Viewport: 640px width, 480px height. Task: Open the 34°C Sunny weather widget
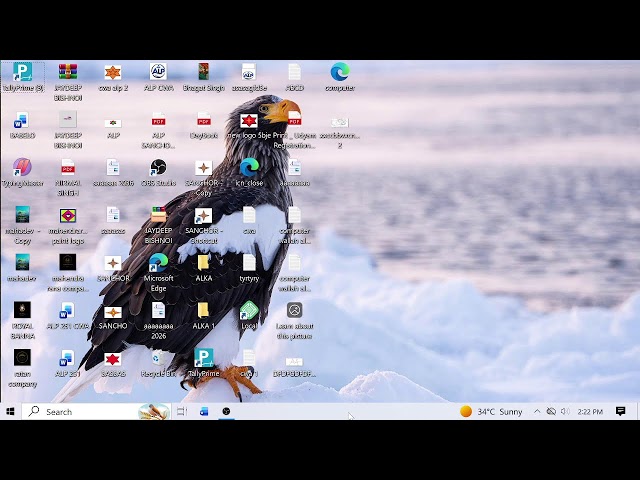491,411
